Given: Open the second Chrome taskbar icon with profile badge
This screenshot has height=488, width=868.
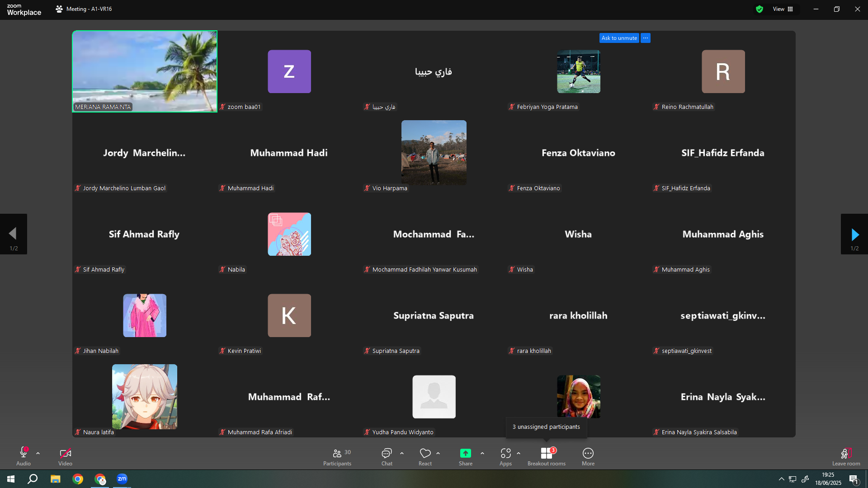Looking at the screenshot, I should (x=100, y=479).
